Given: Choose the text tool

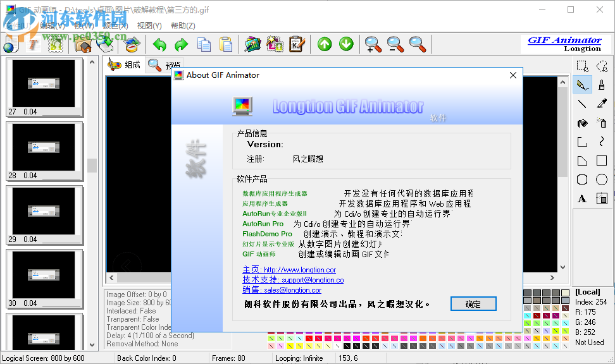Looking at the screenshot, I should pos(582,198).
